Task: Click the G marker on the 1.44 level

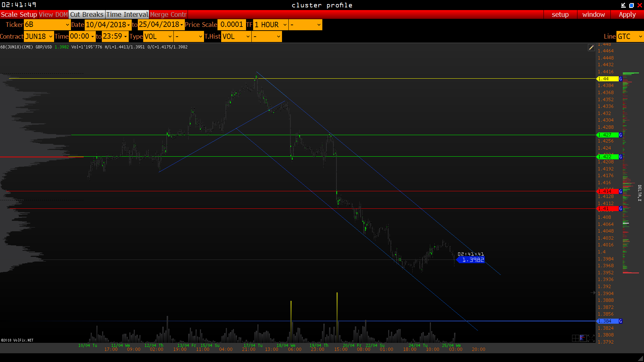Action: pyautogui.click(x=620, y=79)
